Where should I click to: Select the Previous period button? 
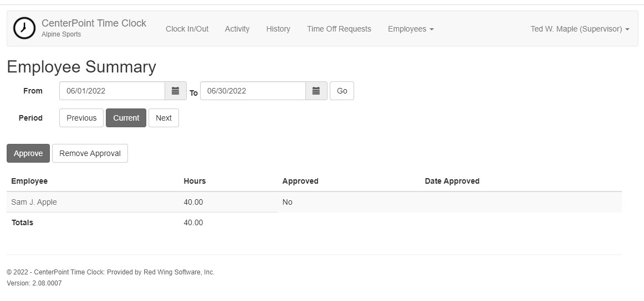click(x=81, y=118)
